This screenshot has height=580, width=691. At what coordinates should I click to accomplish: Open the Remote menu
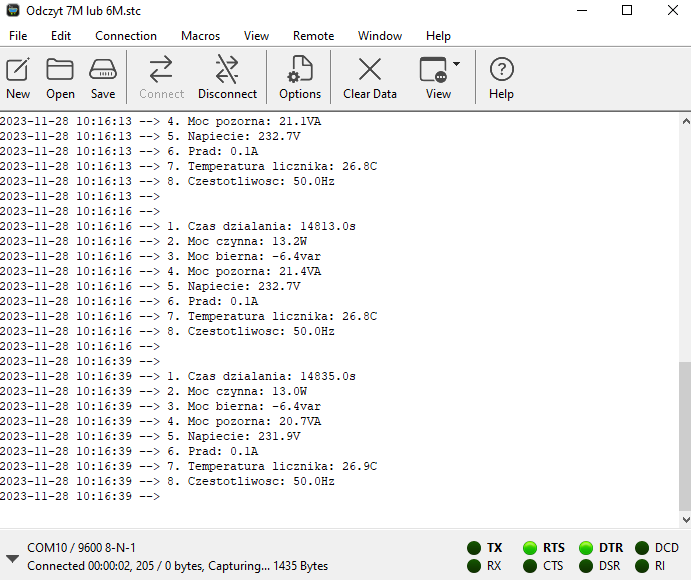point(313,36)
